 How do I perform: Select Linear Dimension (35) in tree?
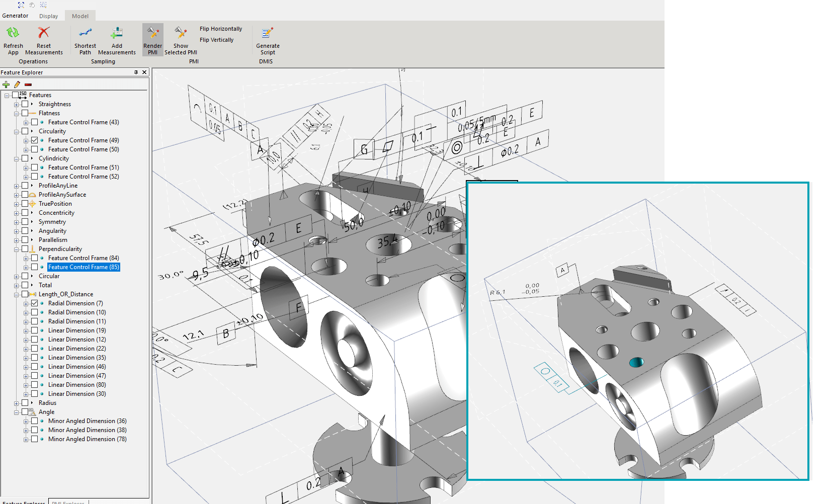pos(77,358)
